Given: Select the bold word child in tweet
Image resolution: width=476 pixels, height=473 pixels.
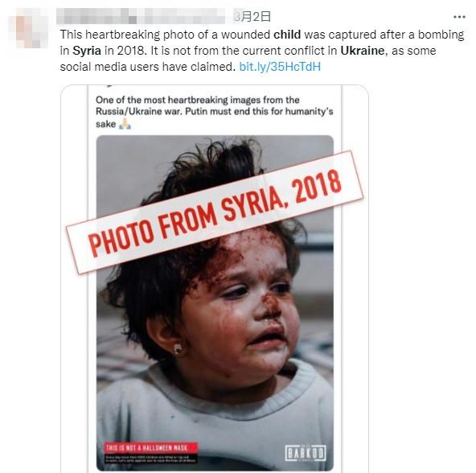Looking at the screenshot, I should [x=287, y=35].
